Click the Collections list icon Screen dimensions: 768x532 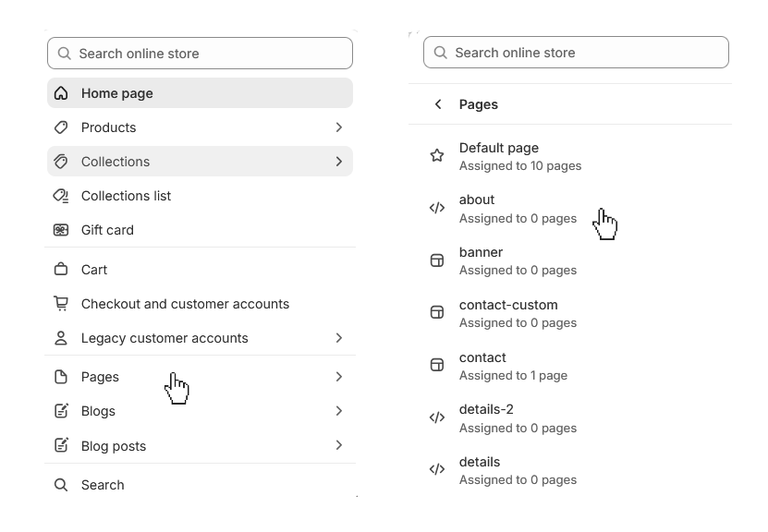tap(61, 196)
